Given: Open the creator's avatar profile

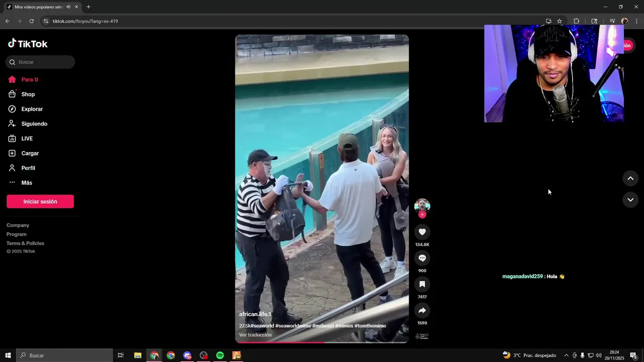Looking at the screenshot, I should tap(422, 205).
